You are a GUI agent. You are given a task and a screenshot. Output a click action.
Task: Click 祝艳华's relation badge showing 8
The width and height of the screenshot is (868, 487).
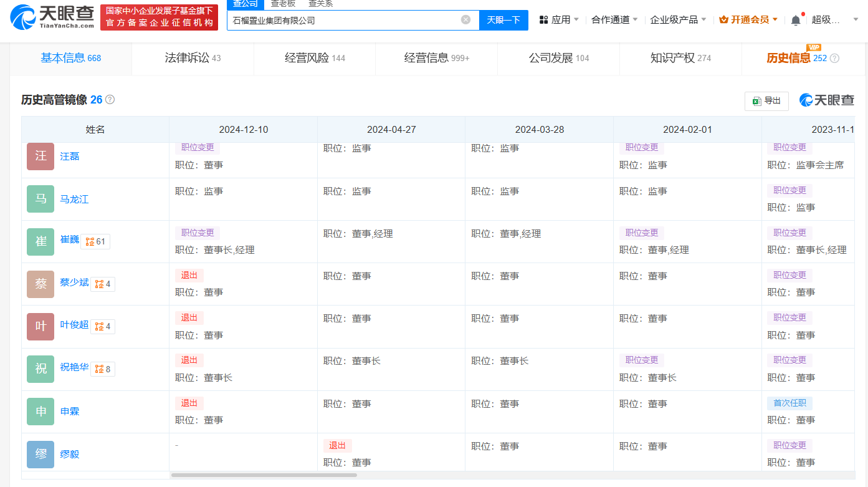[103, 369]
